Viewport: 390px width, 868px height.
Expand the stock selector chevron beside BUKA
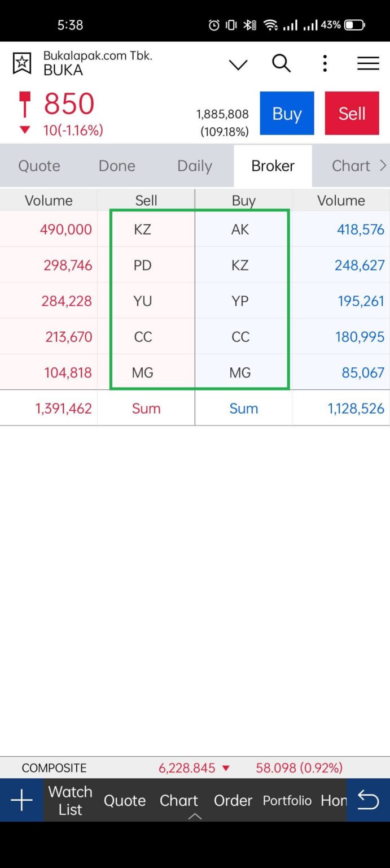click(x=238, y=64)
